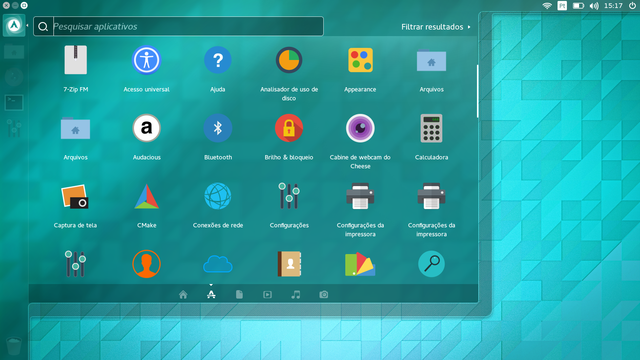Open the settings sliders icon in launcher

14,129
